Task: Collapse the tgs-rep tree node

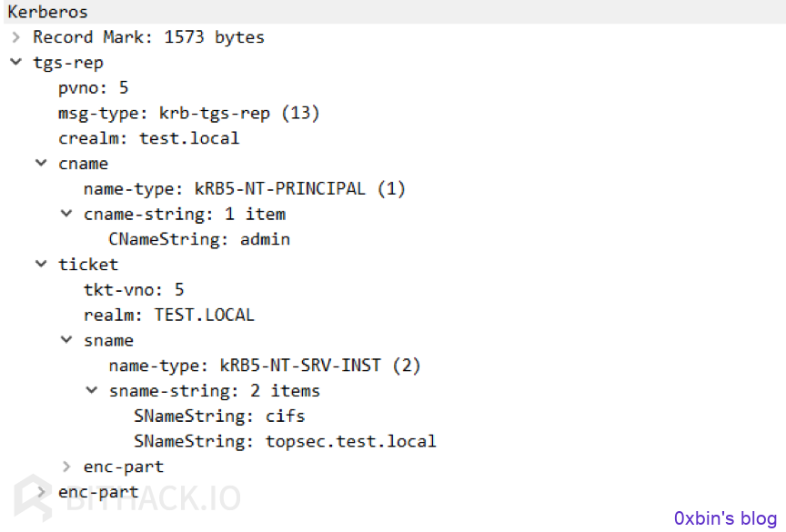Action: pyautogui.click(x=16, y=62)
